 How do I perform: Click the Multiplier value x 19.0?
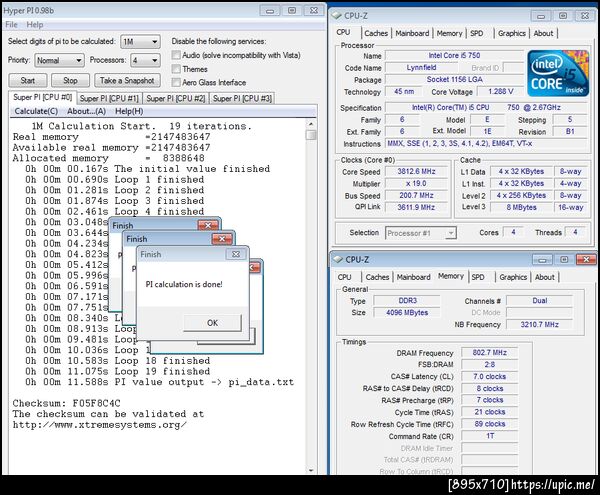coord(416,184)
